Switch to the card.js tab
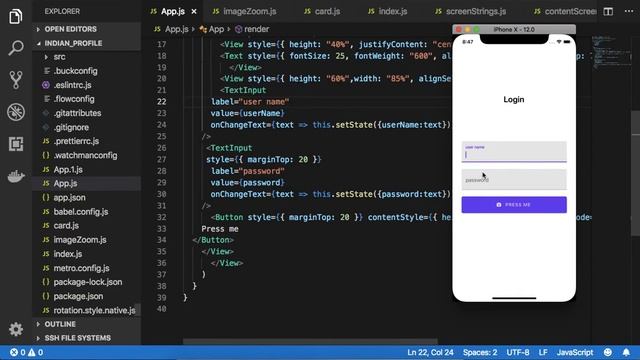This screenshot has width=640, height=360. coord(322,11)
